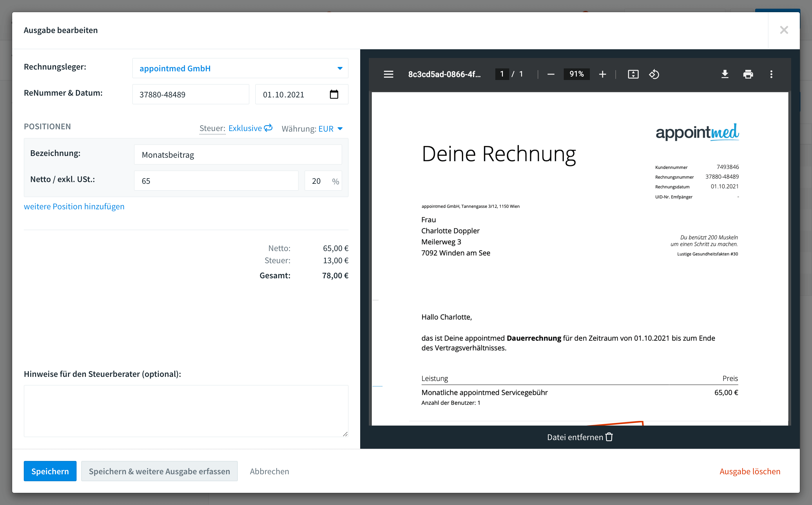This screenshot has height=505, width=812.
Task: Click Ausgabe löschen button
Action: click(x=751, y=471)
